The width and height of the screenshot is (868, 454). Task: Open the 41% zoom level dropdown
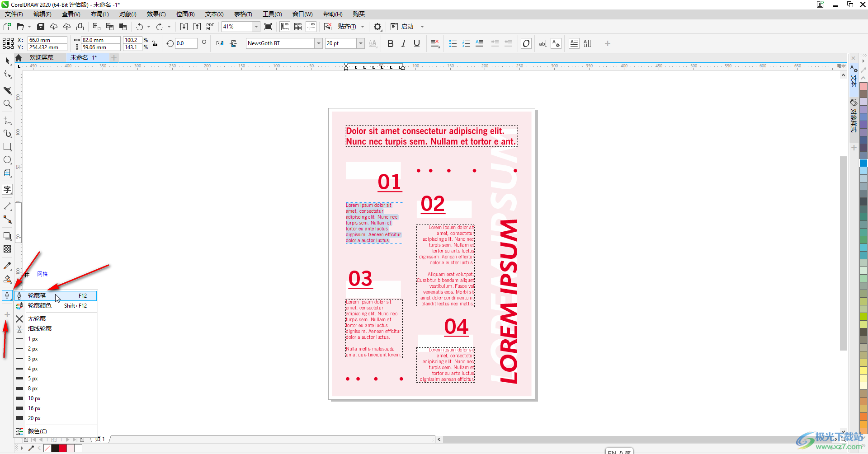click(256, 27)
